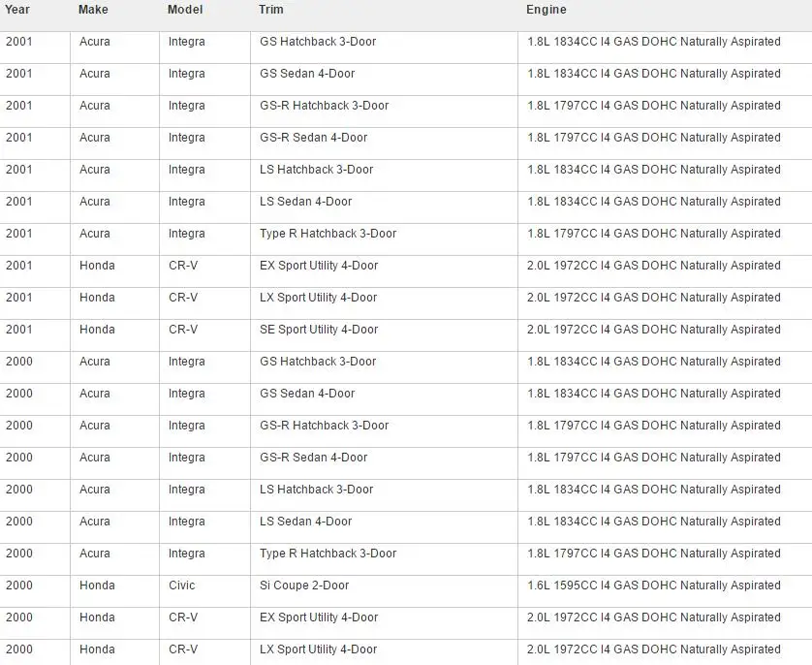
Task: Click the Year column header
Action: [17, 10]
